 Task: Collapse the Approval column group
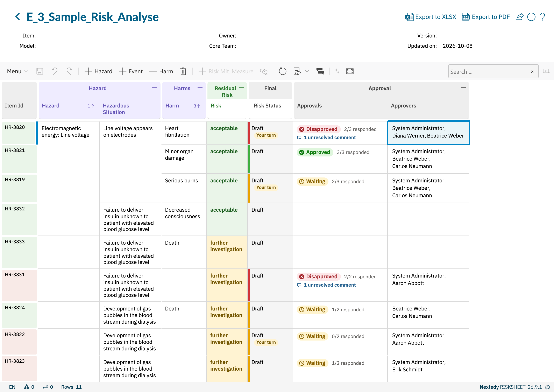tap(463, 88)
